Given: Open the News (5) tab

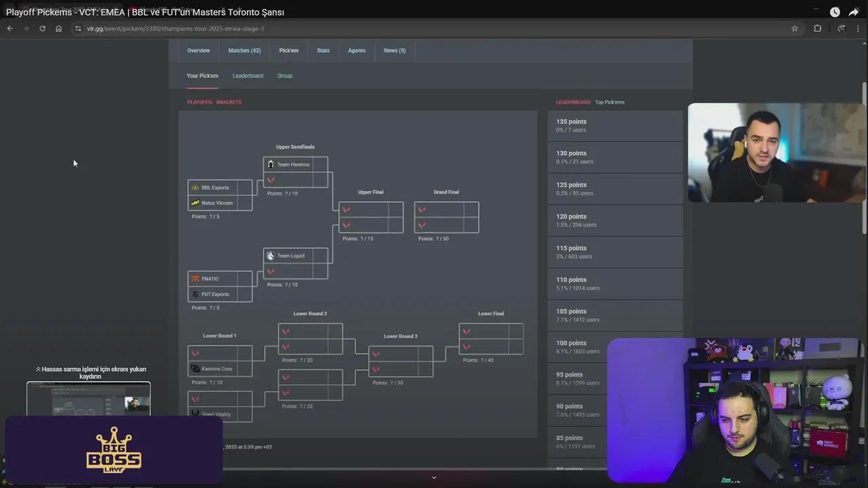Looking at the screenshot, I should pyautogui.click(x=395, y=51).
